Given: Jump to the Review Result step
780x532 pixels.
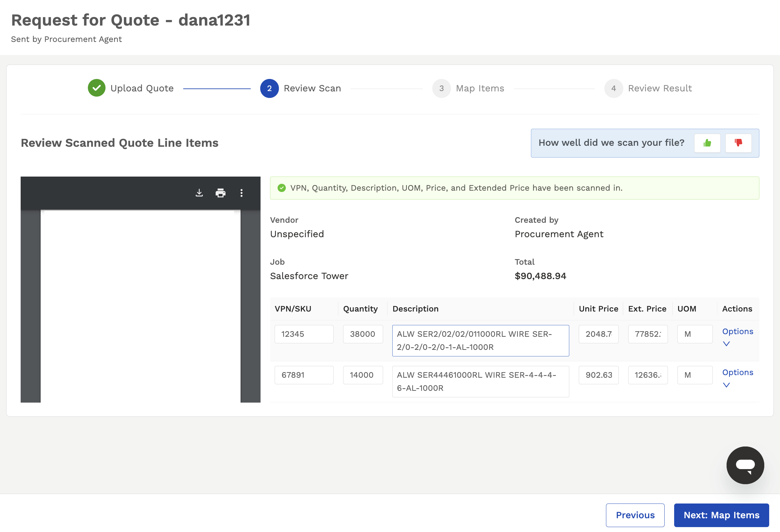Looking at the screenshot, I should point(648,88).
